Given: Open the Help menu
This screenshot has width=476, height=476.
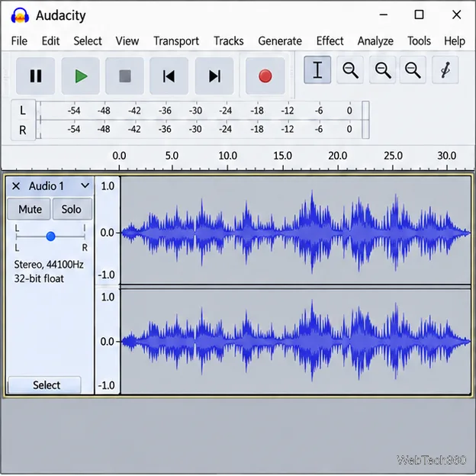Looking at the screenshot, I should click(455, 41).
